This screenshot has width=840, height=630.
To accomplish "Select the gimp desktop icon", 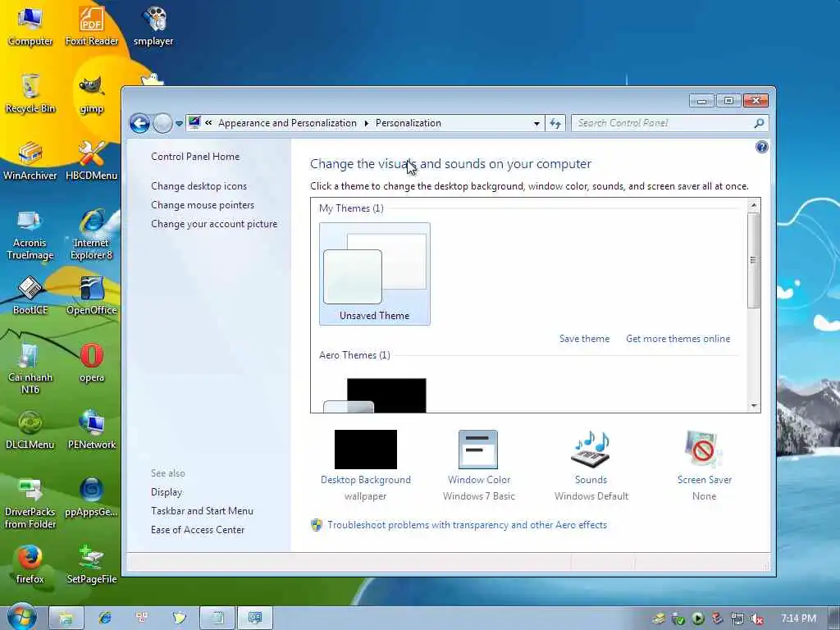I will (92, 94).
